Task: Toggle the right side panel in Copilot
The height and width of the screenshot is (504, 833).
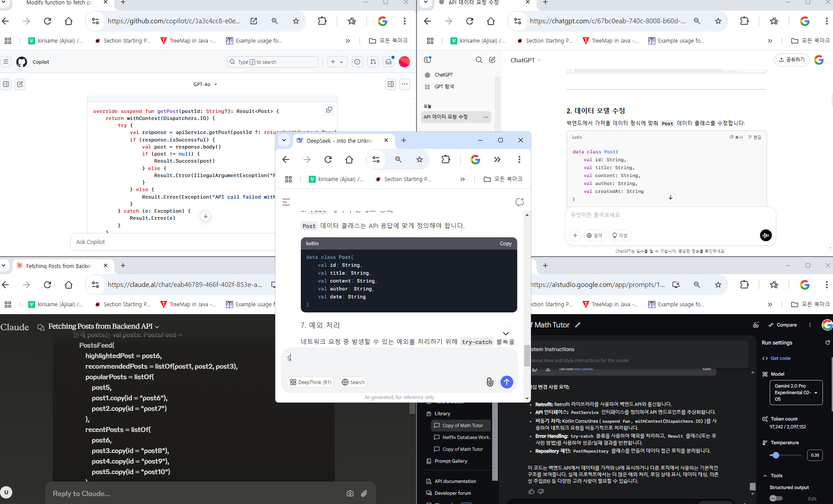Action: pos(391,84)
